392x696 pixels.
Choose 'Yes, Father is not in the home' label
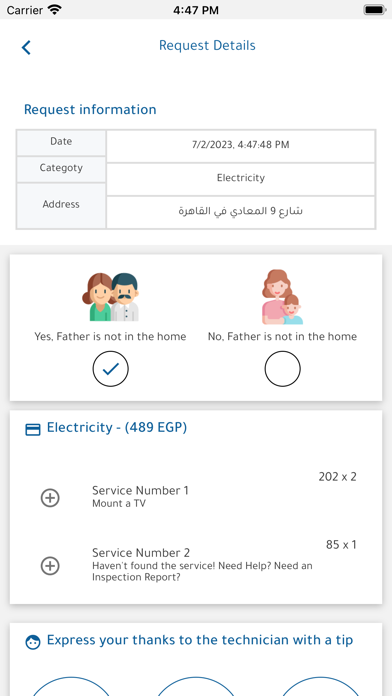(x=110, y=336)
